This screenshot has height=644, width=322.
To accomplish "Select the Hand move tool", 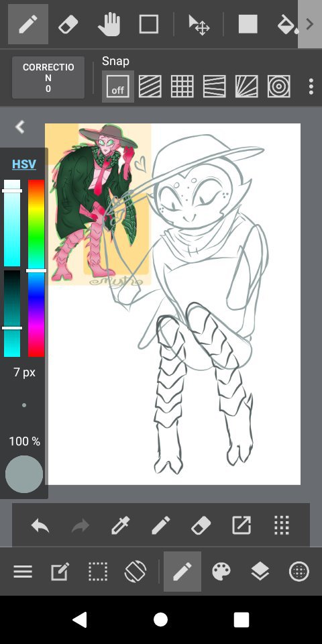I will click(x=109, y=24).
